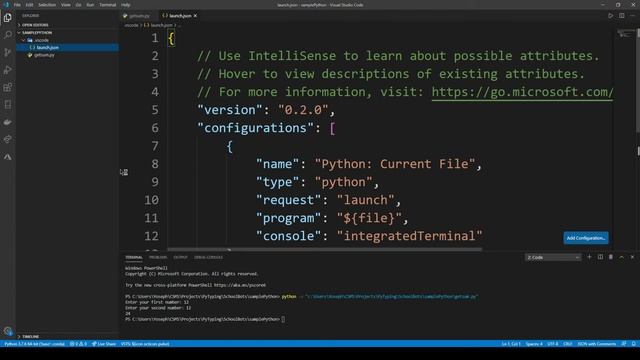
Task: Open the Source Control view
Action: point(8,52)
